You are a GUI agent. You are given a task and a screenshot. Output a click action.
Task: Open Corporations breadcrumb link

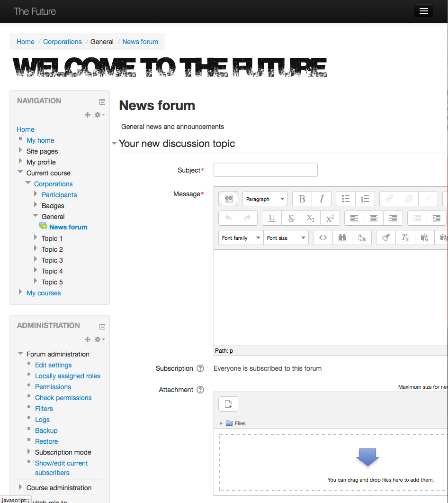point(62,42)
